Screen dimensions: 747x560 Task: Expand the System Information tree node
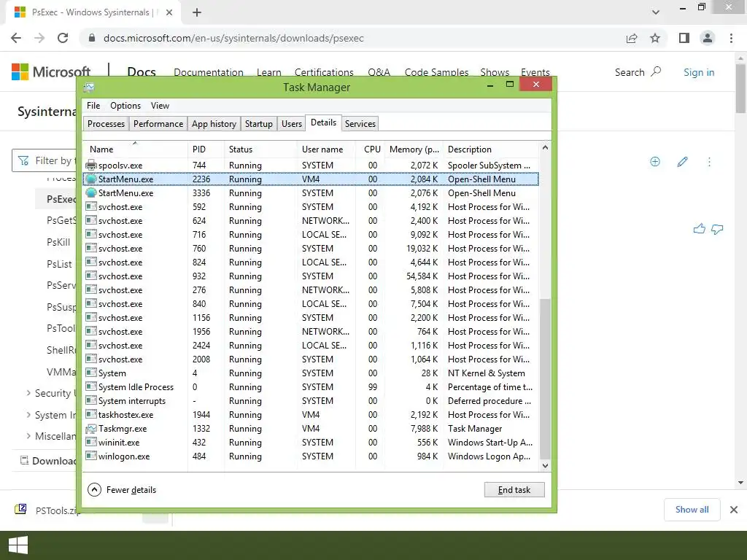(28, 415)
